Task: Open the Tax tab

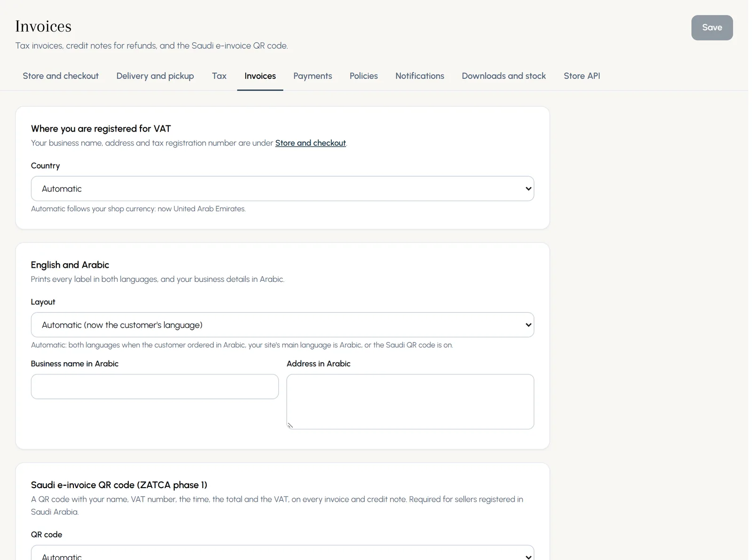Action: click(x=219, y=76)
